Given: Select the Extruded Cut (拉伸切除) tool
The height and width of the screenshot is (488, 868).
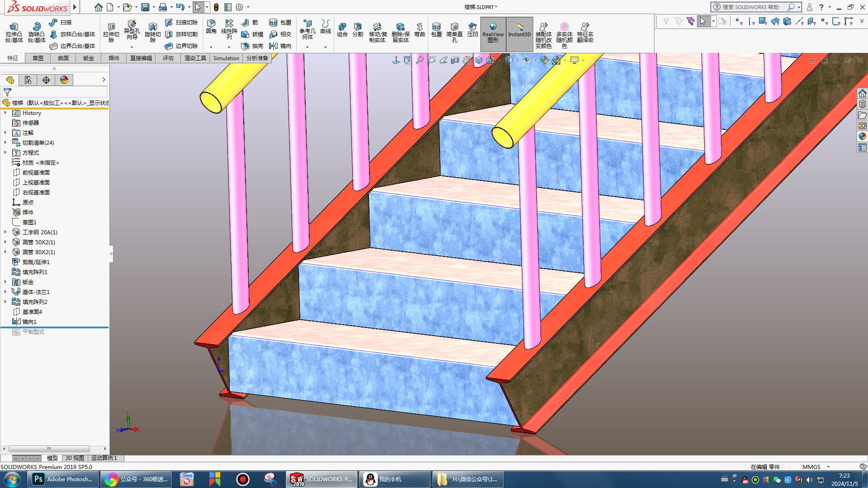Looking at the screenshot, I should (111, 33).
